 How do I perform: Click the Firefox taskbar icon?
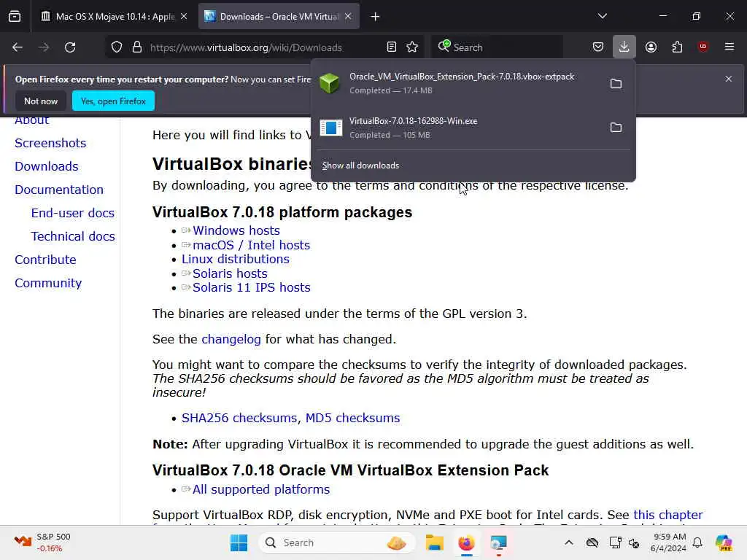[466, 542]
